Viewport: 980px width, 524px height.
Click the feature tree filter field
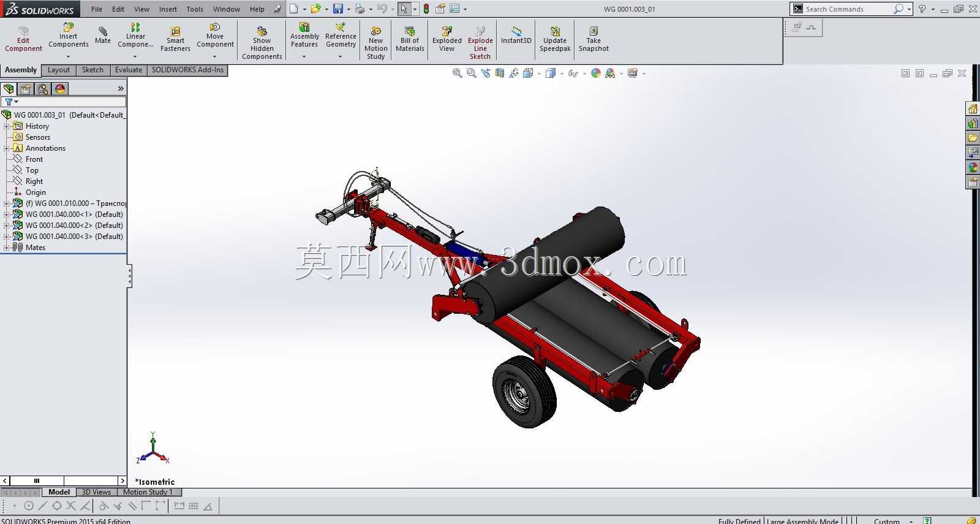[x=64, y=102]
